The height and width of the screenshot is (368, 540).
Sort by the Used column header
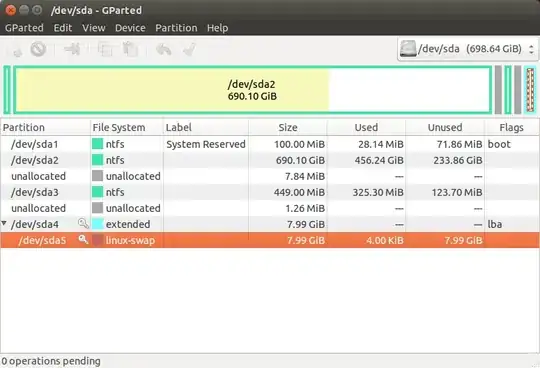(366, 127)
